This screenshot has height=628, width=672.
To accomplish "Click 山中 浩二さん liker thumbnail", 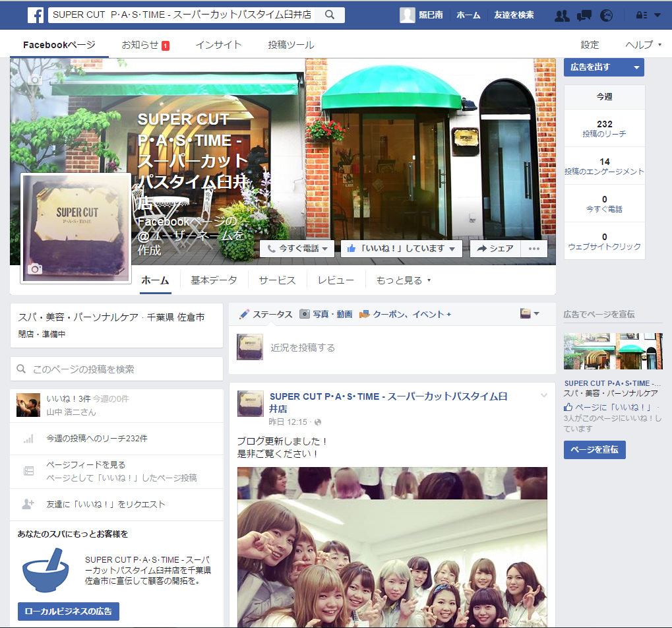I will 28,405.
